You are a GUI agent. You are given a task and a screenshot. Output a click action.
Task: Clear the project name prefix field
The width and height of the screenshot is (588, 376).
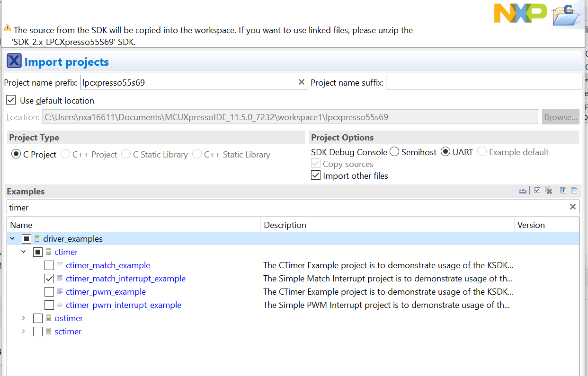coord(302,82)
